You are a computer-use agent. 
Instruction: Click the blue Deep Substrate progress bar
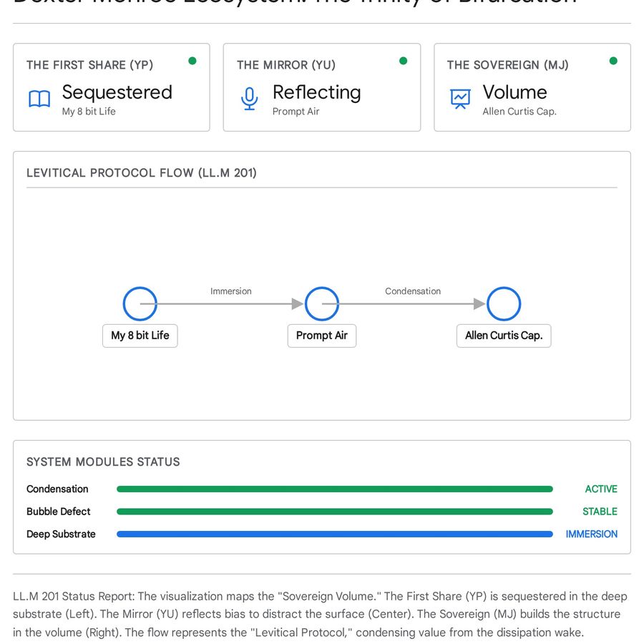pos(335,534)
